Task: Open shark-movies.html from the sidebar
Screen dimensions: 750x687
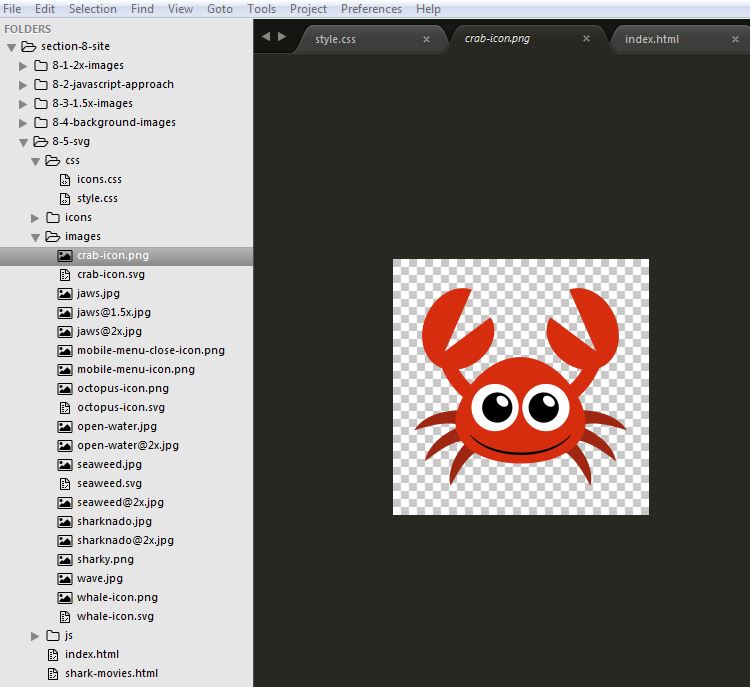Action: pyautogui.click(x=111, y=674)
